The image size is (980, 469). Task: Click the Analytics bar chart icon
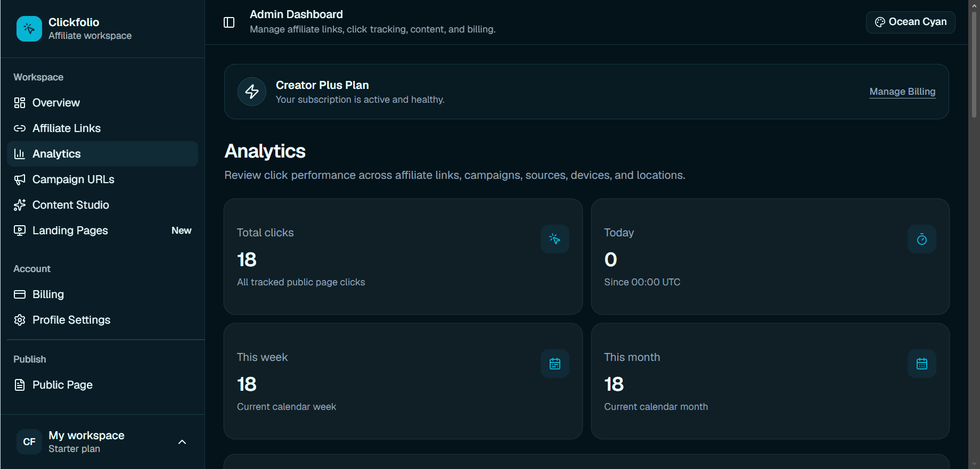pos(20,154)
